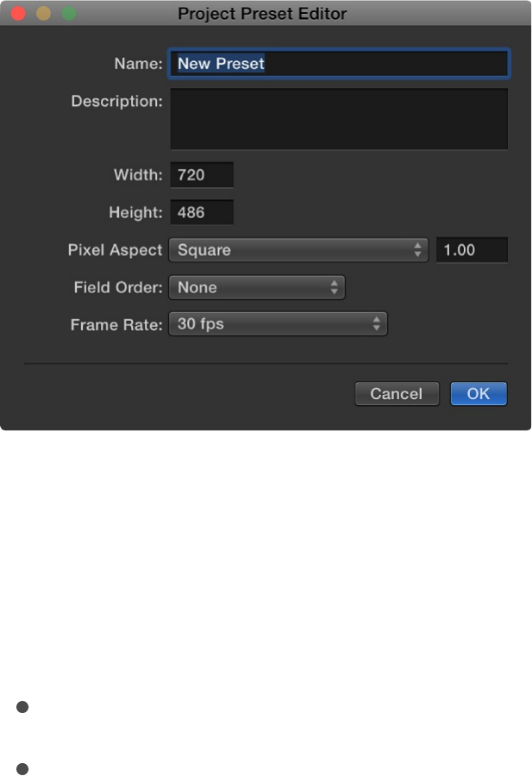Click the Project Preset Editor title bar
This screenshot has height=776, width=532.
pos(262,14)
